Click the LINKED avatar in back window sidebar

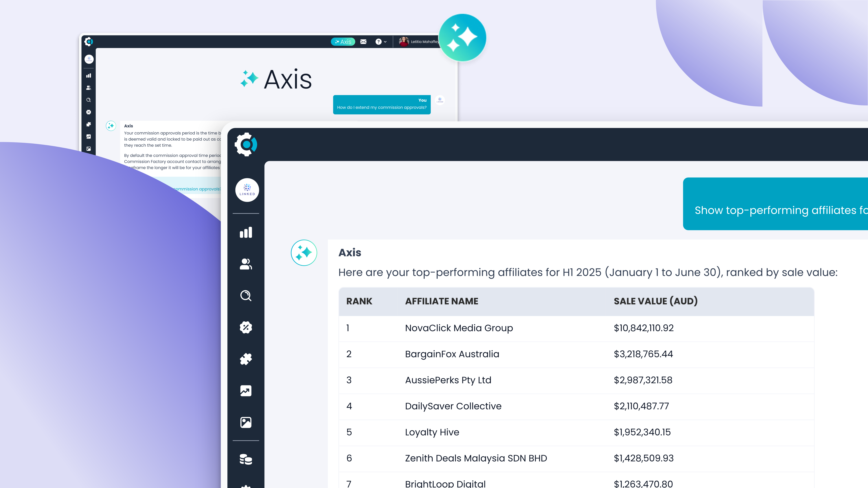tap(89, 59)
